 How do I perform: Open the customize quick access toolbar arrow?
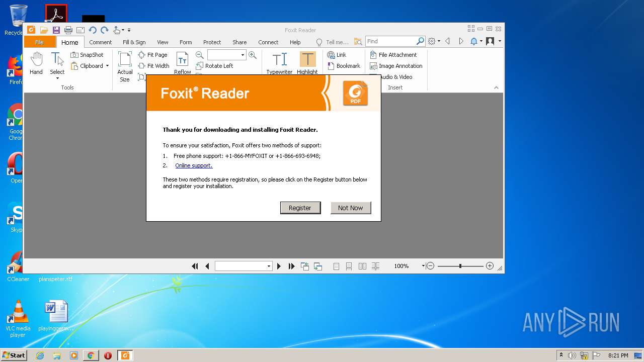[129, 30]
